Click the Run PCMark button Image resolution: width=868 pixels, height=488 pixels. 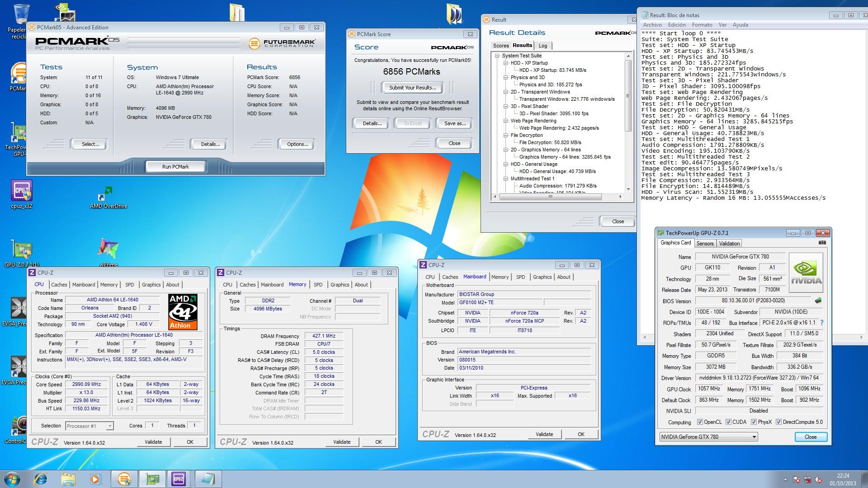click(x=175, y=167)
